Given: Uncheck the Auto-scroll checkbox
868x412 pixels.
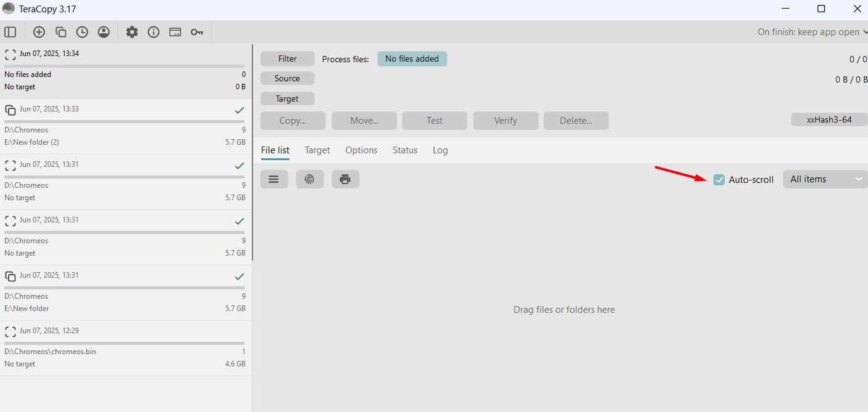Looking at the screenshot, I should [719, 180].
